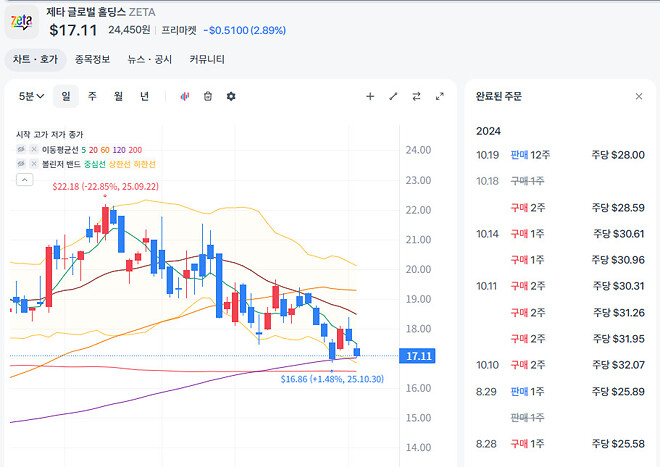Image resolution: width=660 pixels, height=467 pixels.
Task: Select the 월 monthly timeframe button
Action: point(118,96)
